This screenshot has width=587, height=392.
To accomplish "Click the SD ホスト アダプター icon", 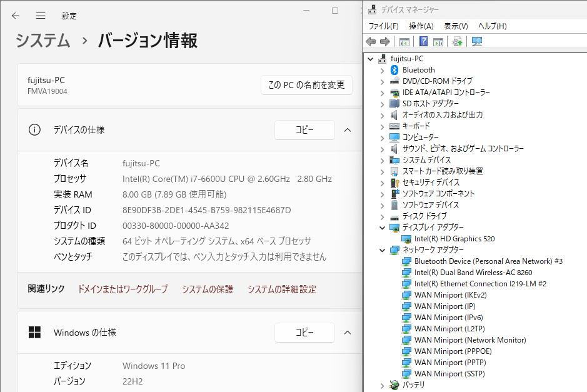I will 394,104.
